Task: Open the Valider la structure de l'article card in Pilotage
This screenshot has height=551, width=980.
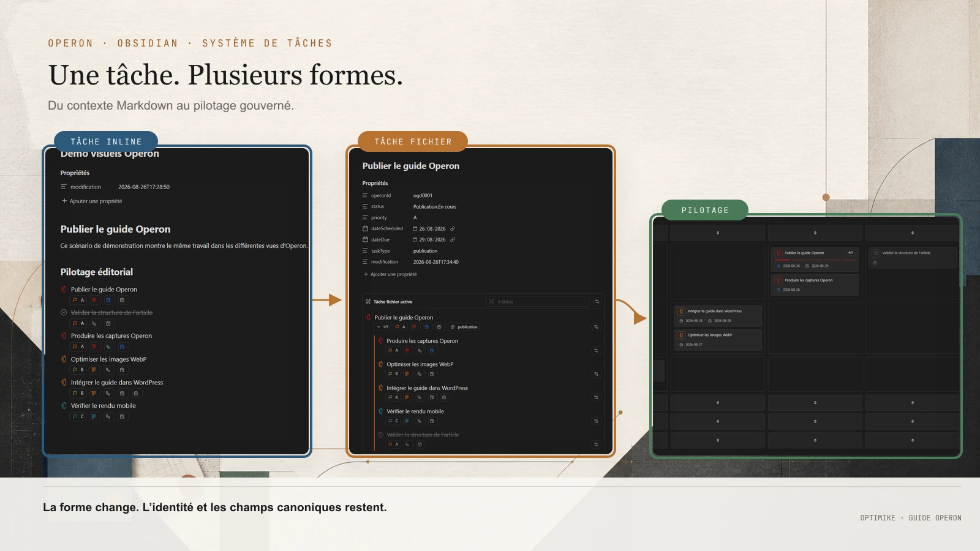Action: 912,258
